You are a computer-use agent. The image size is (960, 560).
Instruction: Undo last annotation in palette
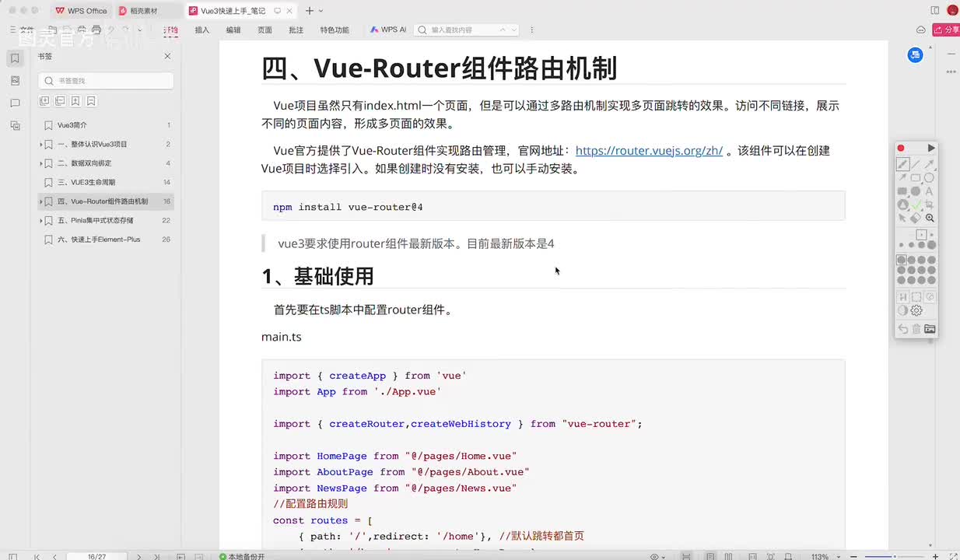(x=902, y=329)
